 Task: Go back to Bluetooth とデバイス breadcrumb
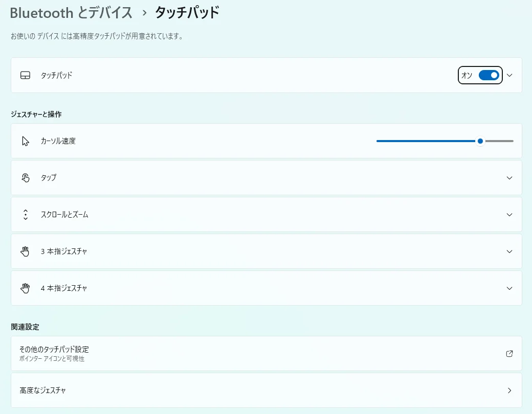click(71, 13)
